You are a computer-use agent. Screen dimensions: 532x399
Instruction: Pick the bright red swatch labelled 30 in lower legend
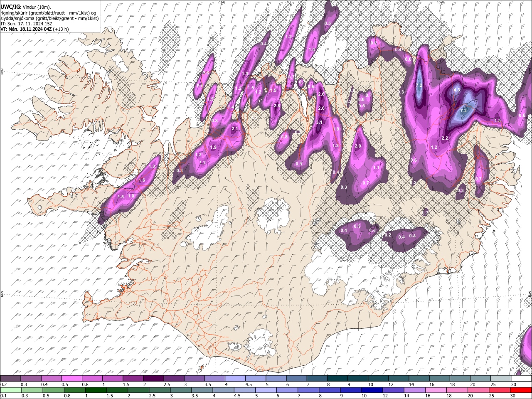click(x=521, y=390)
